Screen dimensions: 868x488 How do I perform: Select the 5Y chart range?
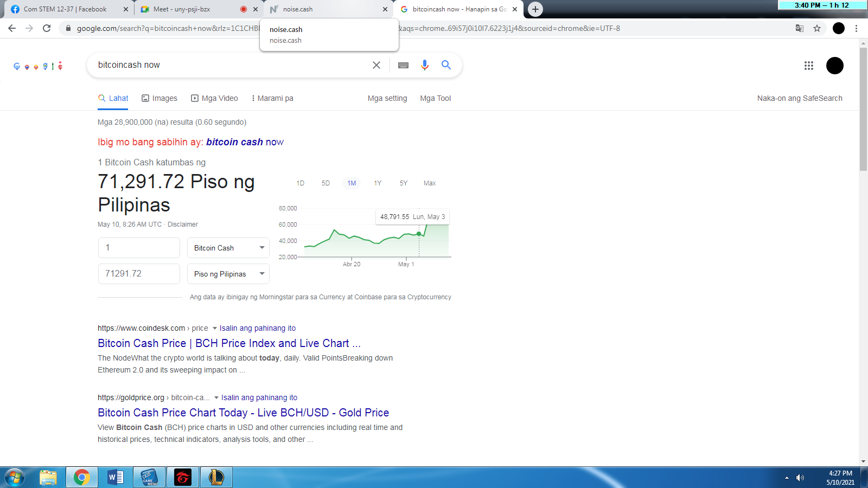pyautogui.click(x=404, y=183)
